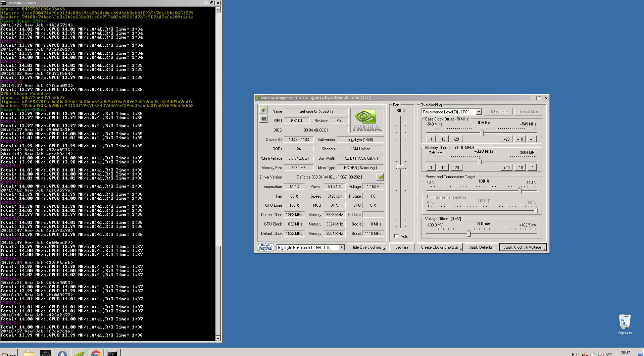The image size is (644, 356).
Task: Click the vertical fan speed slider handle
Action: [x=401, y=167]
